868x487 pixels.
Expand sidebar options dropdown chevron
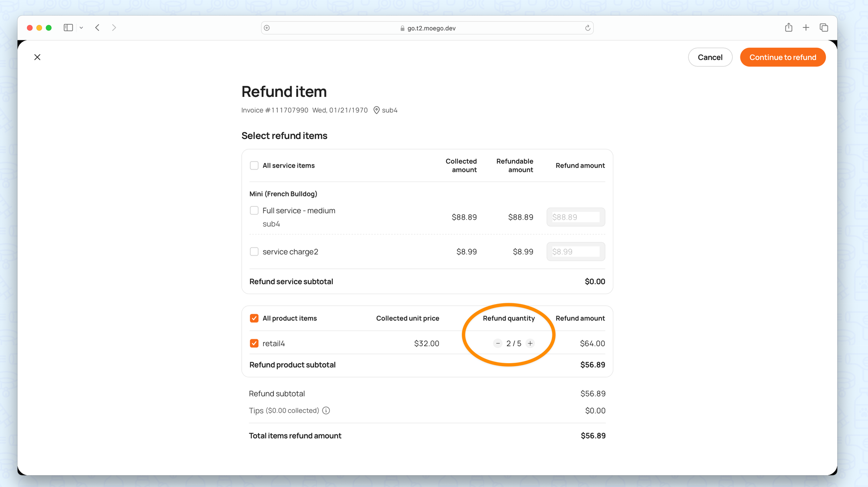[81, 28]
